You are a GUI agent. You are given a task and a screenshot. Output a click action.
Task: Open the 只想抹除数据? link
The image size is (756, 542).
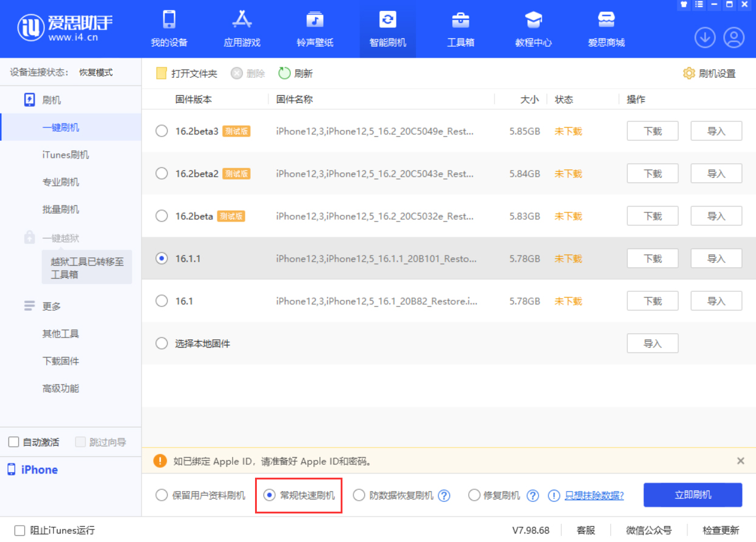(x=594, y=495)
